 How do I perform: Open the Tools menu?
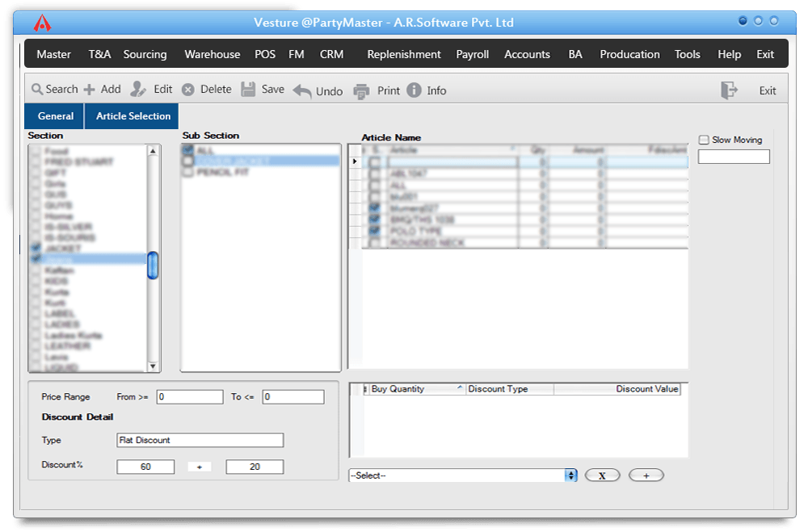tap(688, 54)
